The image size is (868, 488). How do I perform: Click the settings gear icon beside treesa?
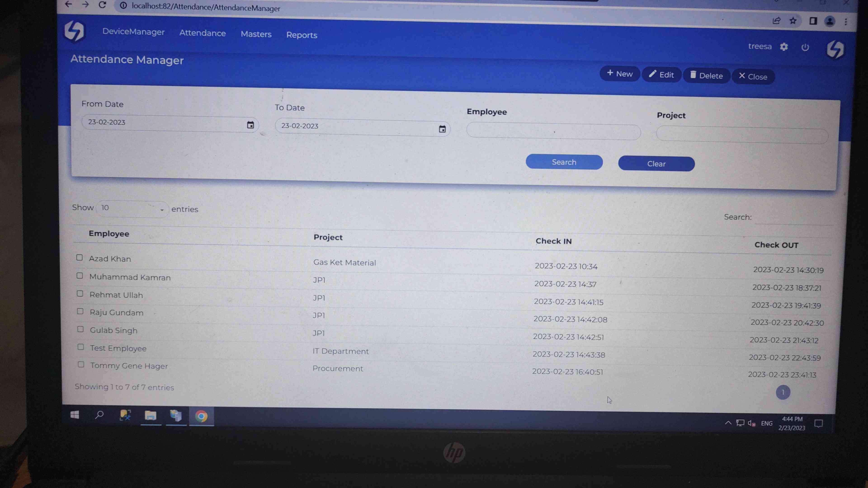[x=784, y=47]
